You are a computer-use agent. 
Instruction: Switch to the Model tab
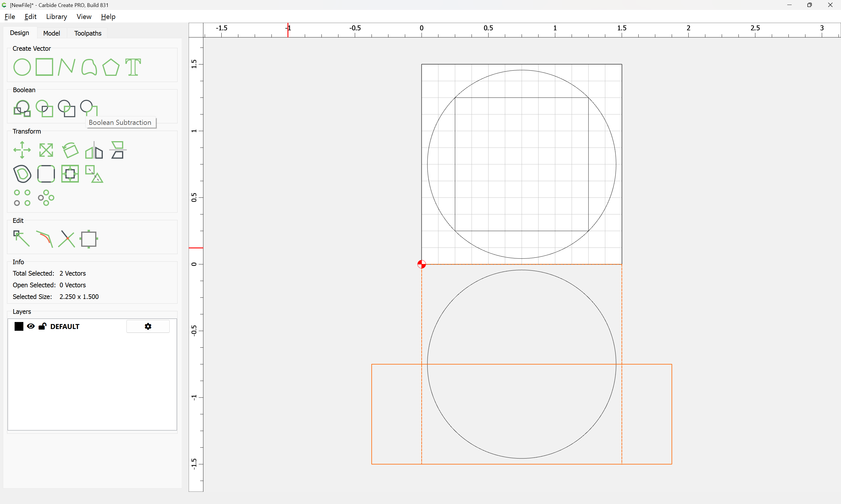[x=51, y=33]
